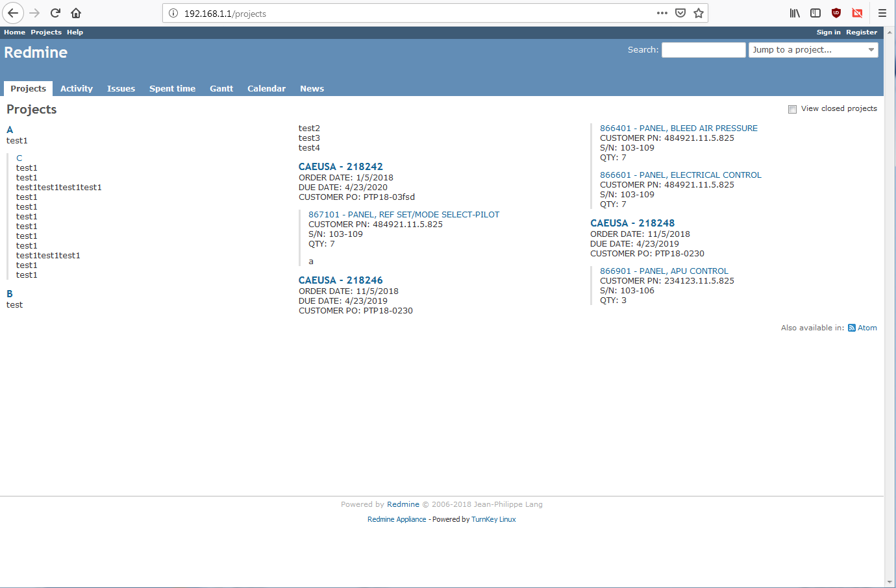
Task: Open Help in the top menu
Action: coord(75,32)
